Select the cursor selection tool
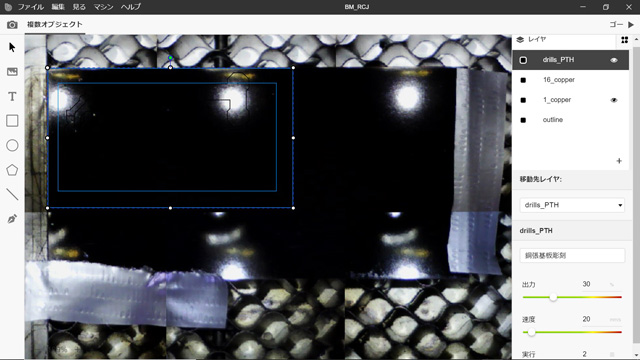The width and height of the screenshot is (640, 360). [x=12, y=47]
